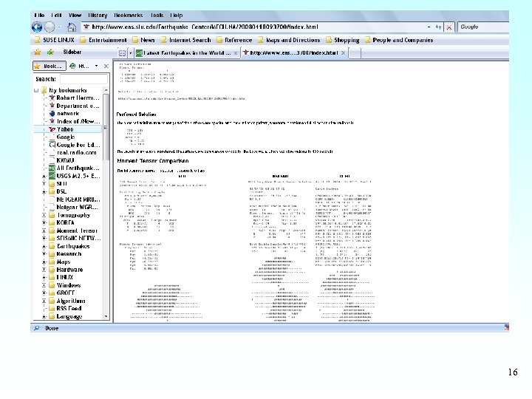Open the Google For Ed... bookmark
This screenshot has height=399, width=532.
point(78,145)
